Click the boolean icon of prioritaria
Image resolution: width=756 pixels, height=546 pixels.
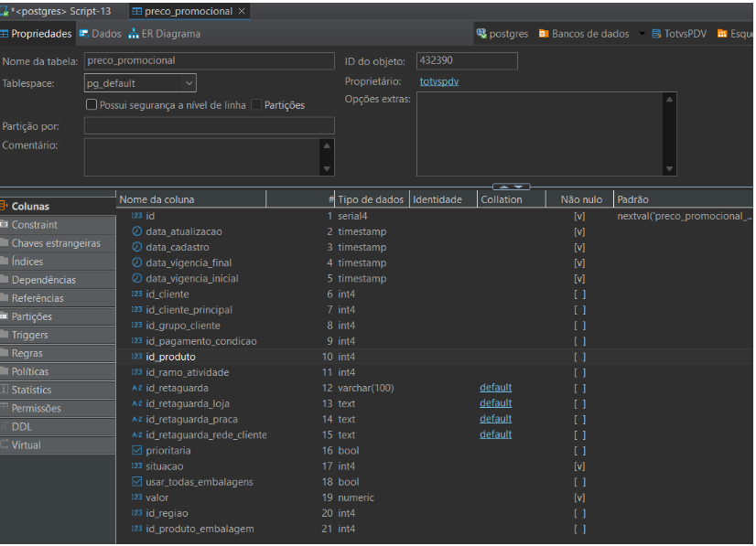point(137,450)
